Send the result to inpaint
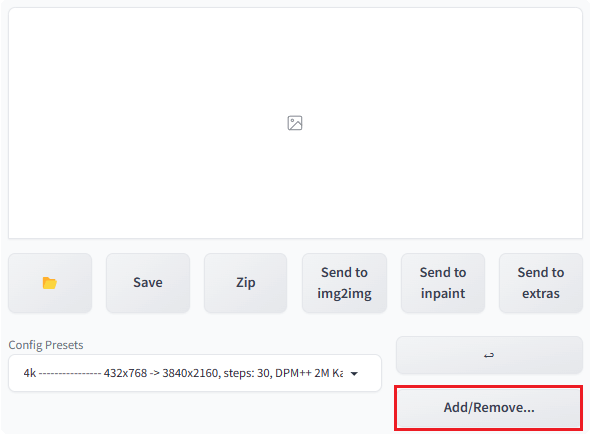This screenshot has height=443, width=593. click(x=443, y=283)
